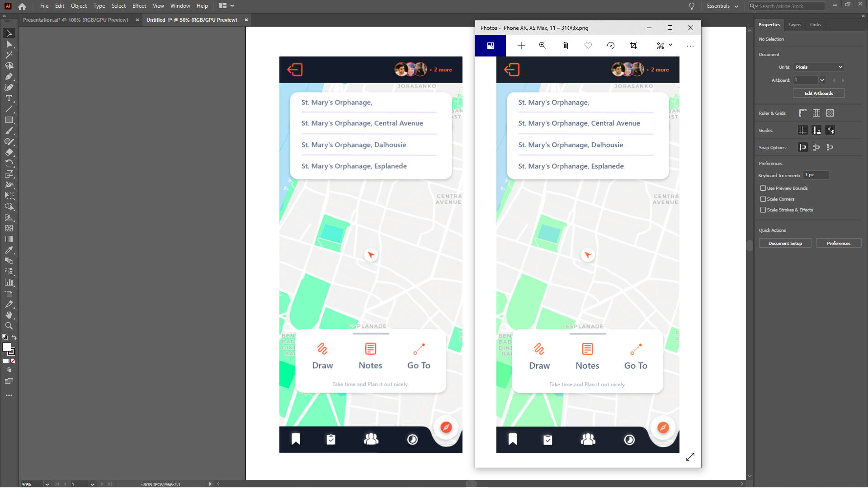The height and width of the screenshot is (488, 868).
Task: Click the delete trash icon in Photos
Action: coord(565,46)
